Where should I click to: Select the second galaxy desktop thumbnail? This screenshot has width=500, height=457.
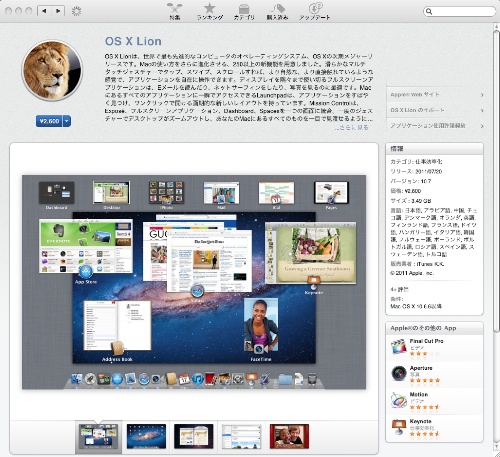click(x=146, y=436)
